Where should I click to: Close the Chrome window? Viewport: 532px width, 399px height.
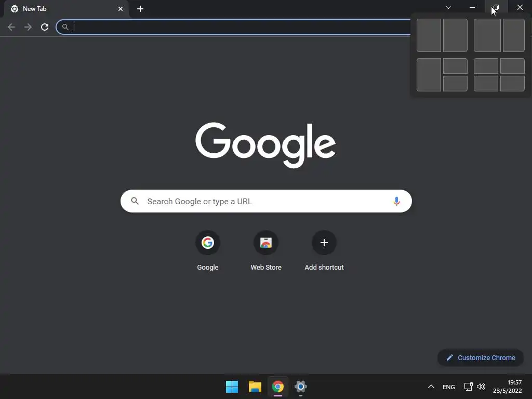(520, 7)
